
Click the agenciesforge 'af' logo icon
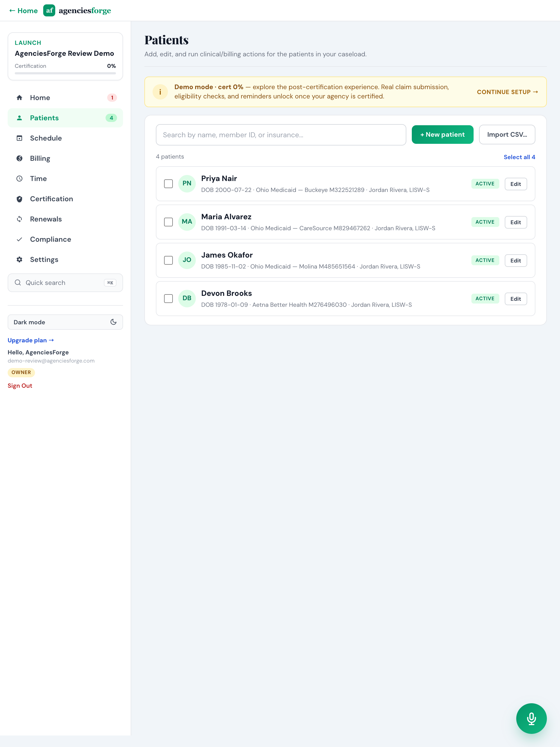(x=49, y=10)
